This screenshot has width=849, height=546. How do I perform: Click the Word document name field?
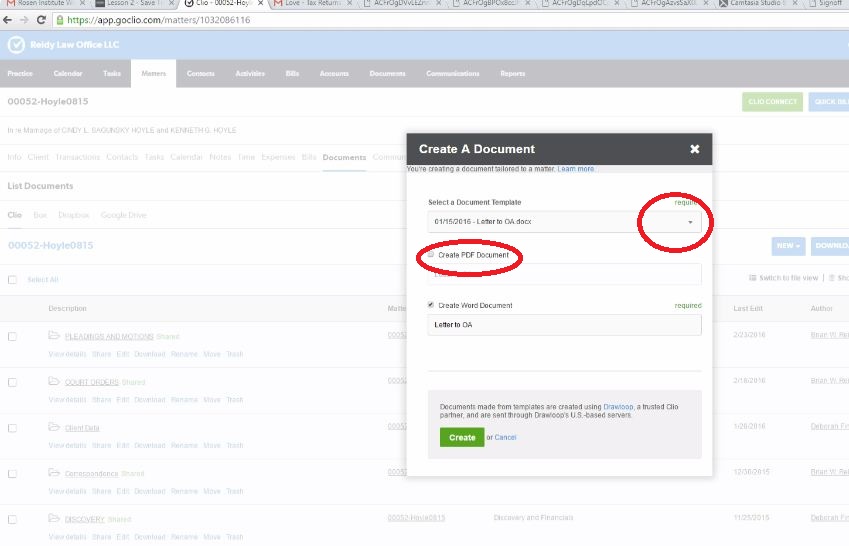tap(564, 325)
